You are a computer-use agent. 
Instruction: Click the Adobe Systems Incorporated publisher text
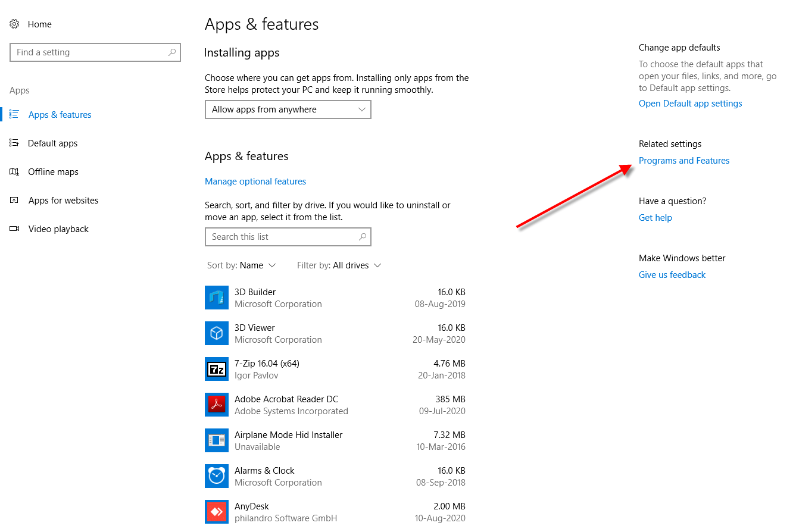291,411
